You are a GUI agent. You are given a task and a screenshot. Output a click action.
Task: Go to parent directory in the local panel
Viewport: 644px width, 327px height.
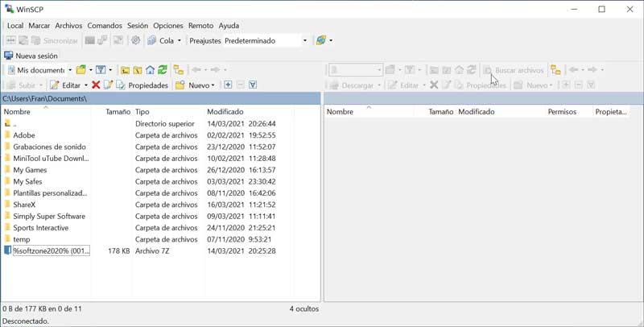[x=126, y=70]
